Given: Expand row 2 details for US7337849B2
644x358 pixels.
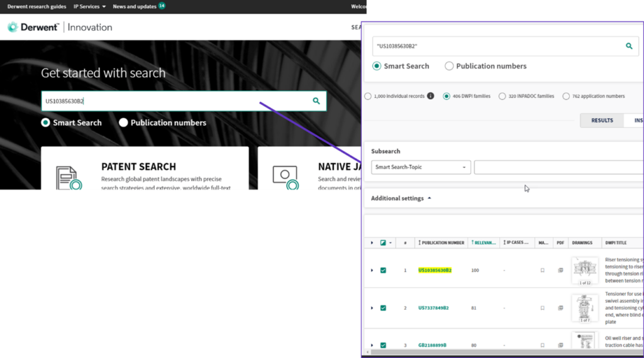Looking at the screenshot, I should (x=372, y=308).
